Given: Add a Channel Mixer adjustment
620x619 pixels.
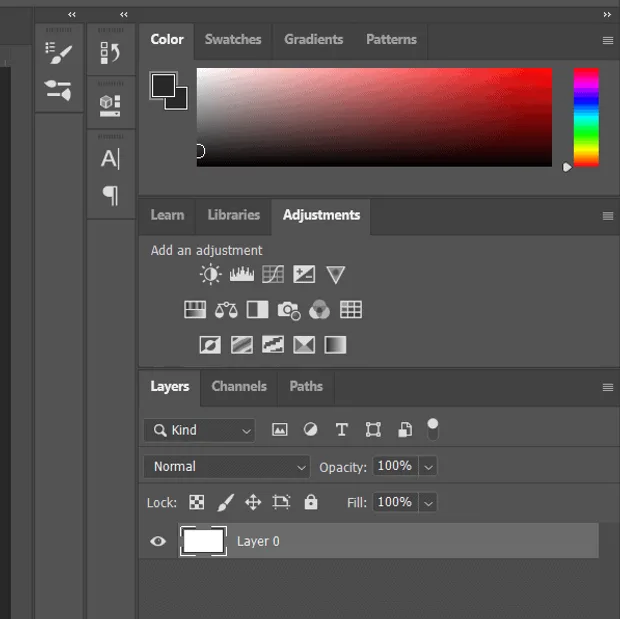Looking at the screenshot, I should coord(319,310).
